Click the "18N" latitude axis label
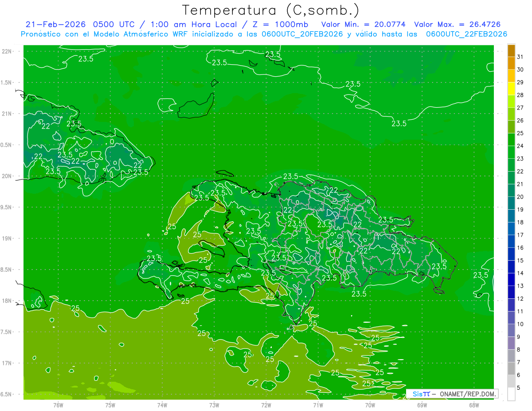532x411 pixels. (6, 301)
